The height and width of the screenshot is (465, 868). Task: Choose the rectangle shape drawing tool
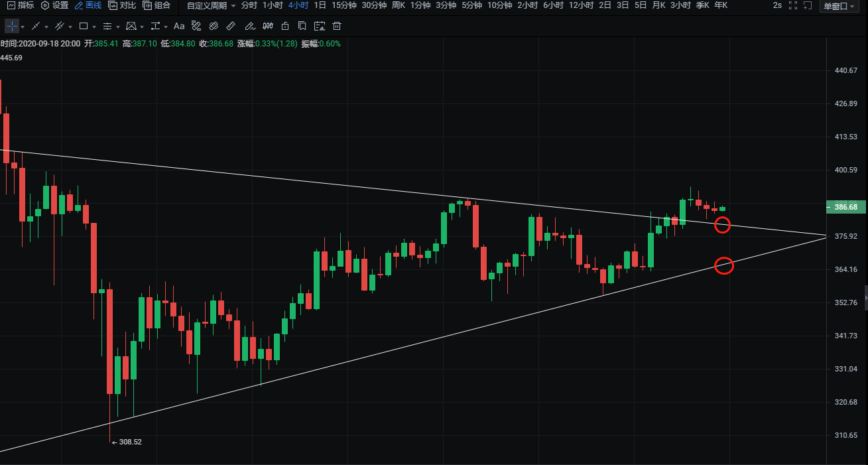(x=84, y=27)
